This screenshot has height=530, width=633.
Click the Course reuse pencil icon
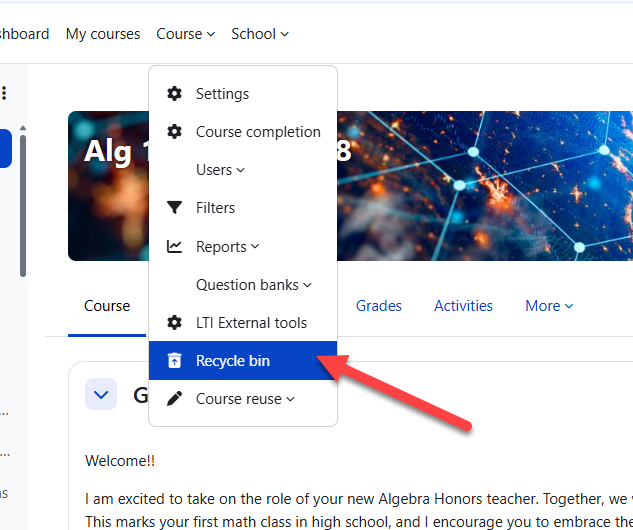point(175,399)
